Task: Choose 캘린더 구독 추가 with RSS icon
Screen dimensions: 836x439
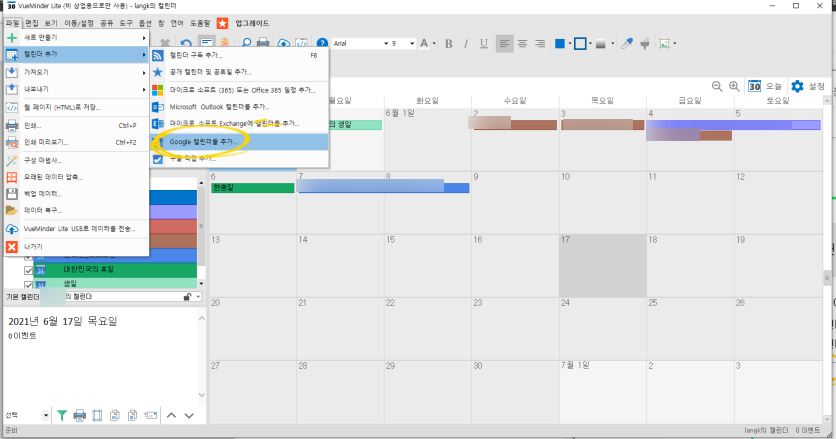Action: coord(239,55)
